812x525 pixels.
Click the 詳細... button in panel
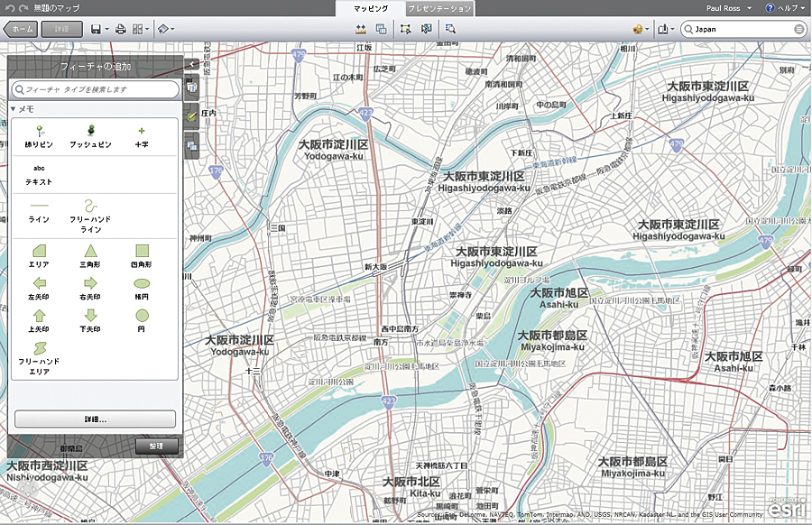95,419
